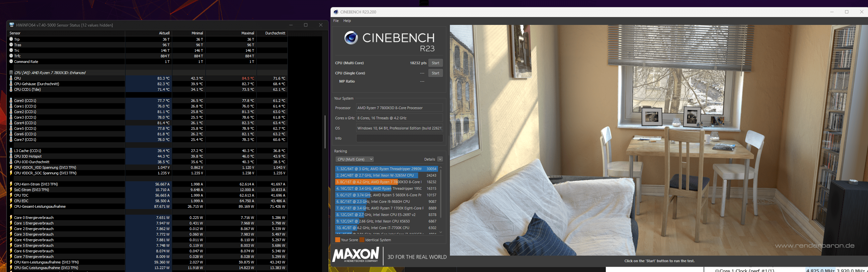Viewport: 868px width, 272px height.
Task: Click lightning icon of Core 0 Energieverbrauch
Action: click(11, 217)
